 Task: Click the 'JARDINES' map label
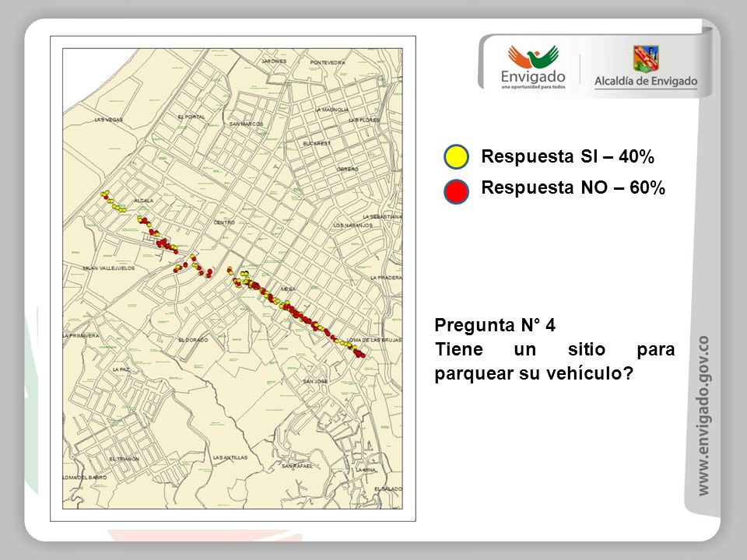[x=274, y=61]
